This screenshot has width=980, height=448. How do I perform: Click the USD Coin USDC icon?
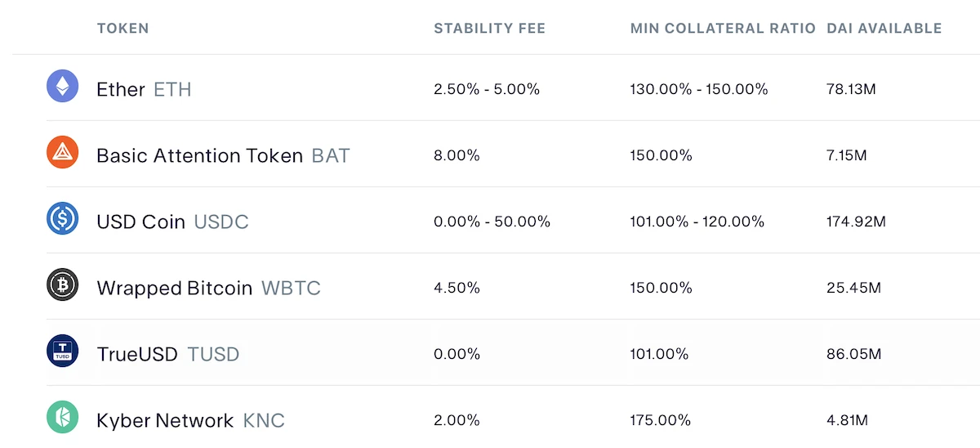[62, 218]
